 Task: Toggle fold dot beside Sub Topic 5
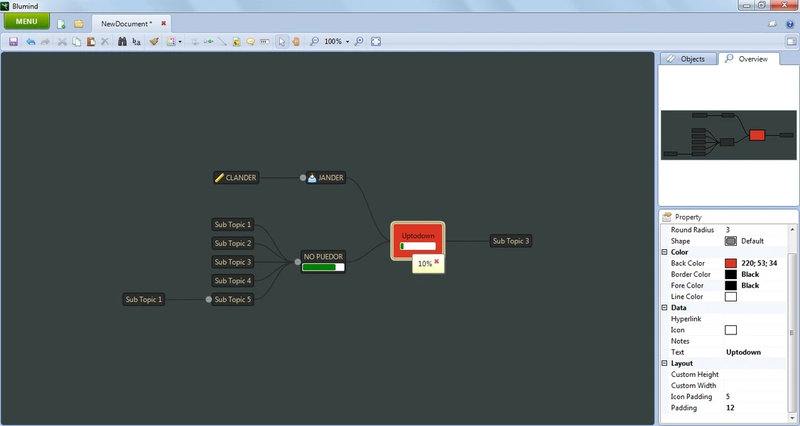point(209,299)
